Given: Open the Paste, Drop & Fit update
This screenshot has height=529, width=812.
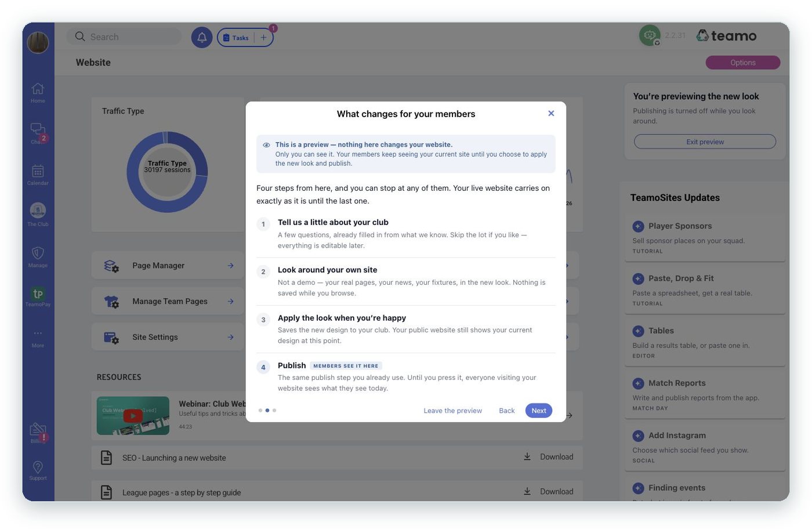Looking at the screenshot, I should point(705,290).
